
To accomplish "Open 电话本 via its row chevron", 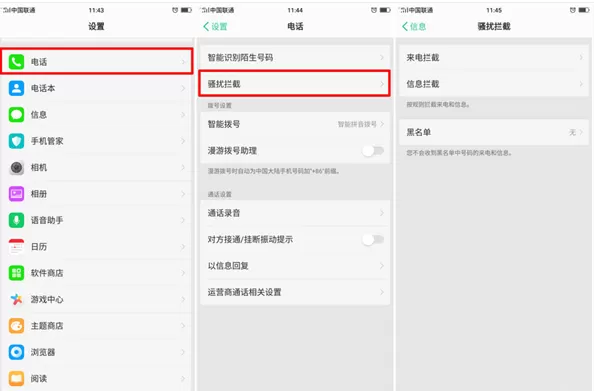I will click(x=183, y=88).
